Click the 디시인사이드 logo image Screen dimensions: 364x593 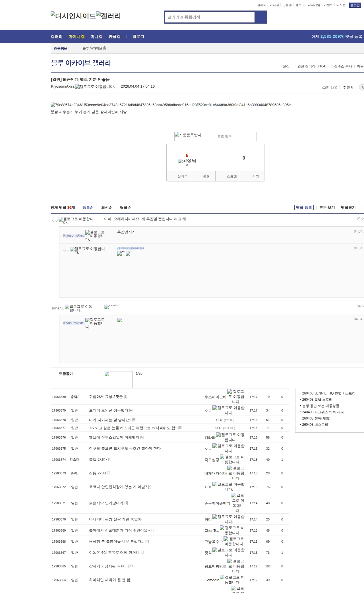(x=73, y=16)
